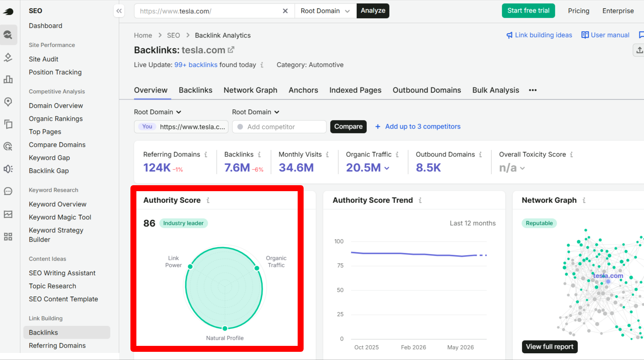Open Referring Domains in sidebar
The image size is (644, 360).
click(x=57, y=345)
